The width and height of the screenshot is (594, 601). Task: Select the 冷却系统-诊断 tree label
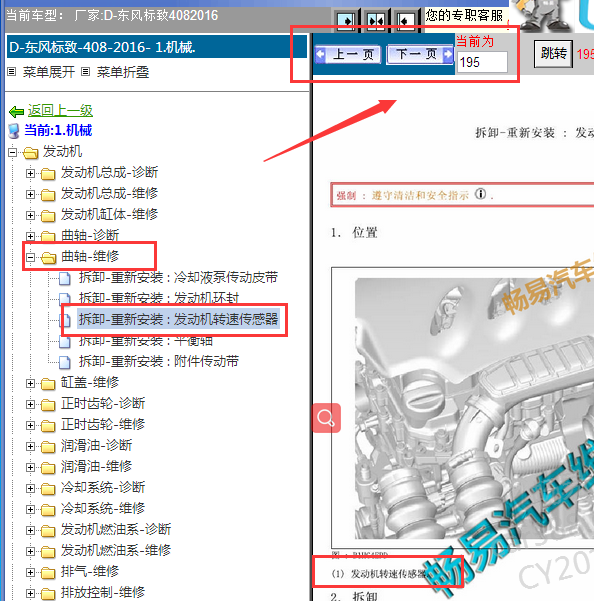(x=103, y=487)
